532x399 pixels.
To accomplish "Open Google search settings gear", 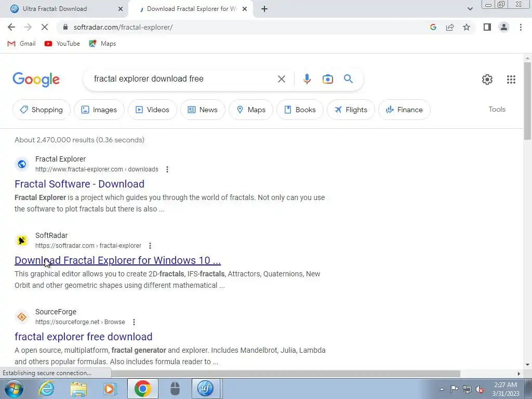I will 487,79.
